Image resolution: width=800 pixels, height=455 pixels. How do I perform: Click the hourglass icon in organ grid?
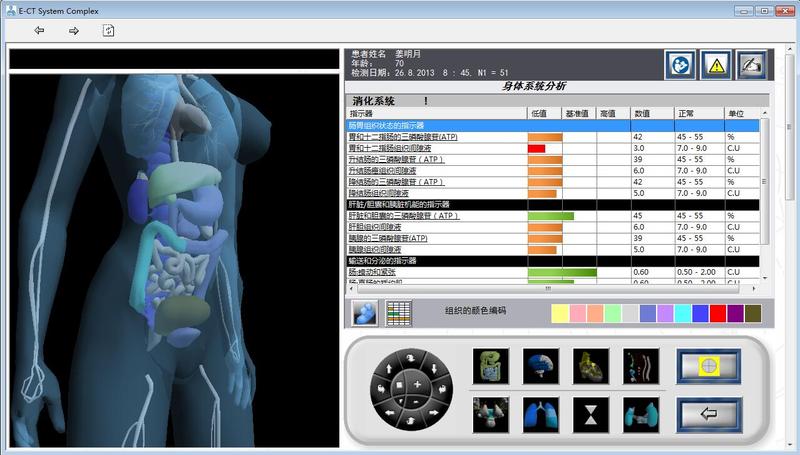pos(589,412)
